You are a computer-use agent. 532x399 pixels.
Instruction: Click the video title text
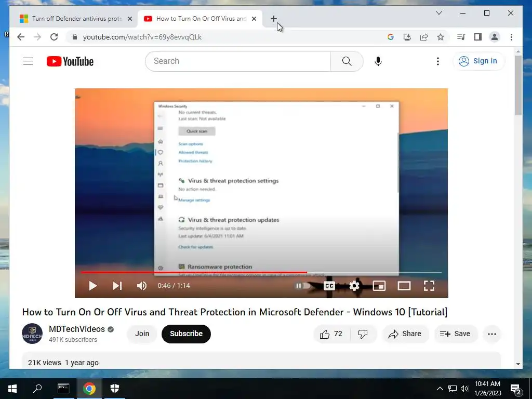click(x=235, y=312)
